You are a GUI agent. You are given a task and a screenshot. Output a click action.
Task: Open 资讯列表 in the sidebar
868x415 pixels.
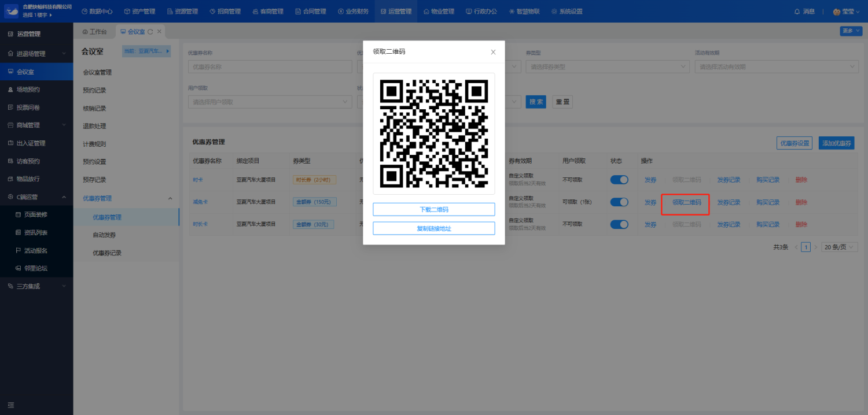click(36, 232)
